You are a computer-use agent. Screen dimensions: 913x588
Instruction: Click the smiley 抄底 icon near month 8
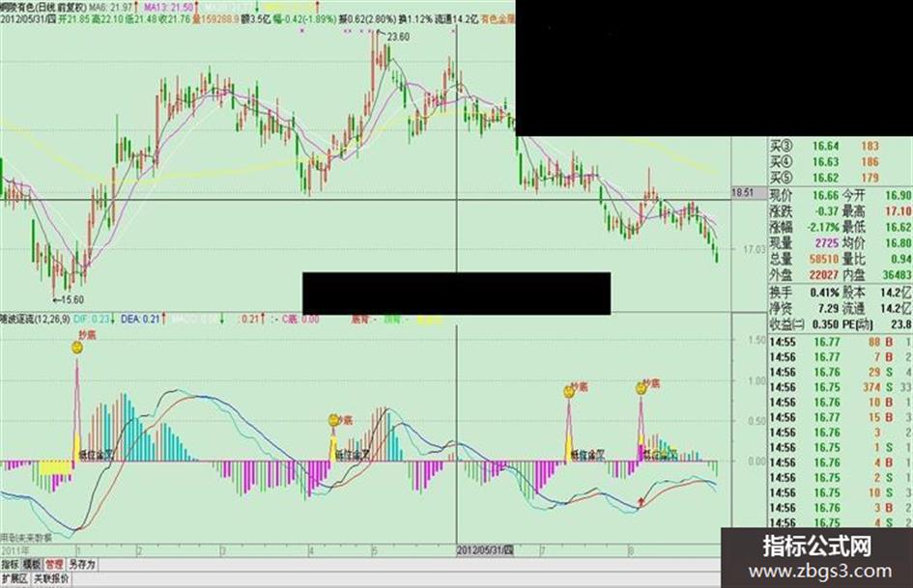(642, 388)
